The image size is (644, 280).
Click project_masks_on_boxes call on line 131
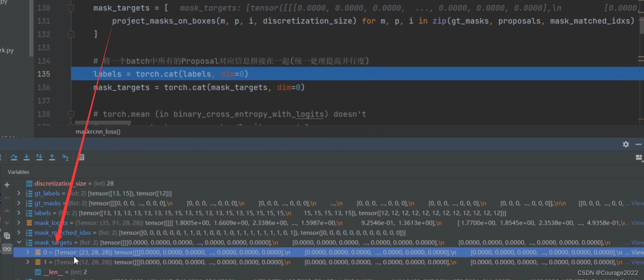164,21
